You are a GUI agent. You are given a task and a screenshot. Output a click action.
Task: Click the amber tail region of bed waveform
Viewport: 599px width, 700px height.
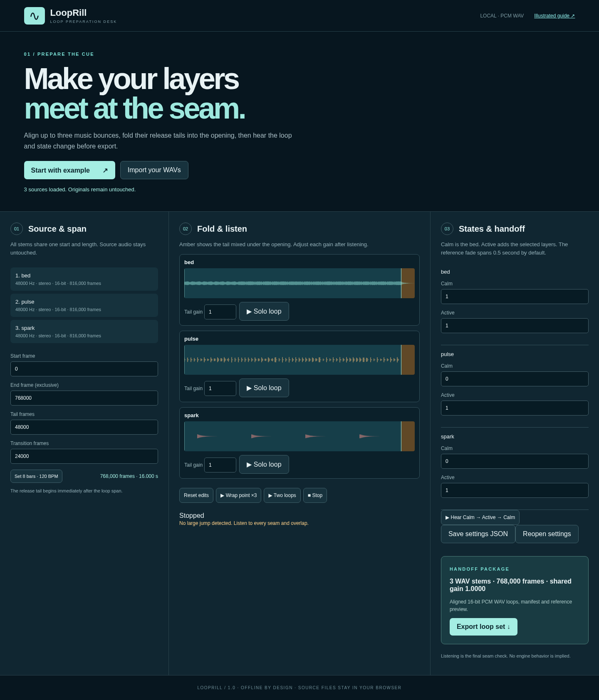[x=408, y=283]
